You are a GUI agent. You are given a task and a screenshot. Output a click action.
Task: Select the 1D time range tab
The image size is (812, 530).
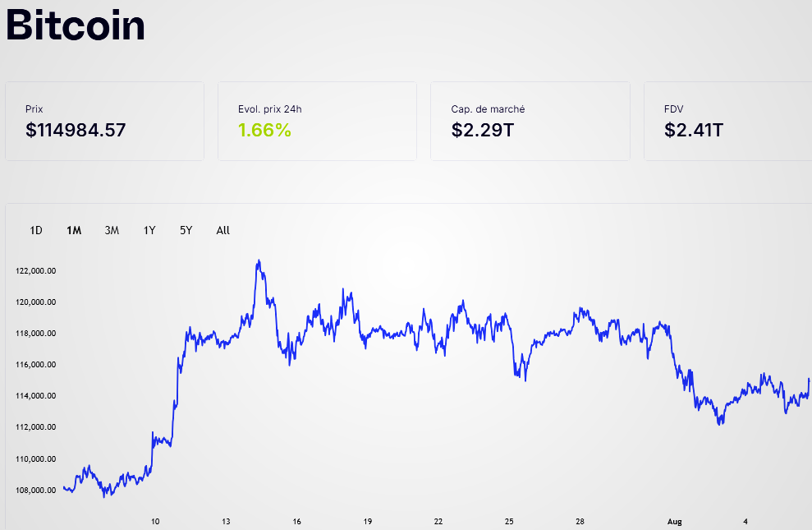pos(36,231)
